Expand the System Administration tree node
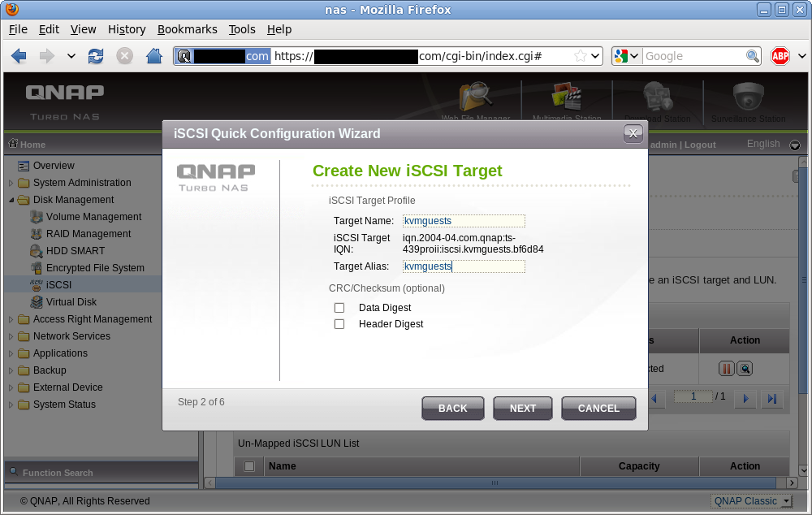The image size is (812, 515). click(10, 183)
